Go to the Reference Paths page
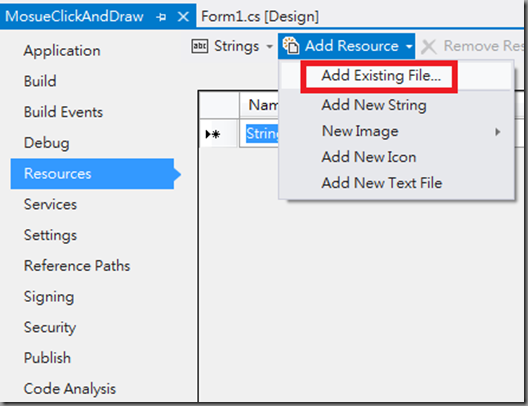The height and width of the screenshot is (406, 528). [x=77, y=266]
